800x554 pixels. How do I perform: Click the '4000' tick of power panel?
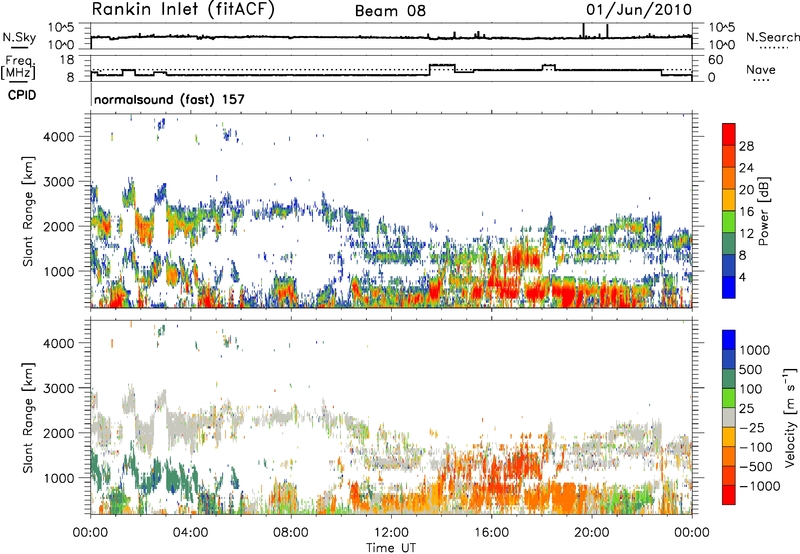pyautogui.click(x=59, y=137)
